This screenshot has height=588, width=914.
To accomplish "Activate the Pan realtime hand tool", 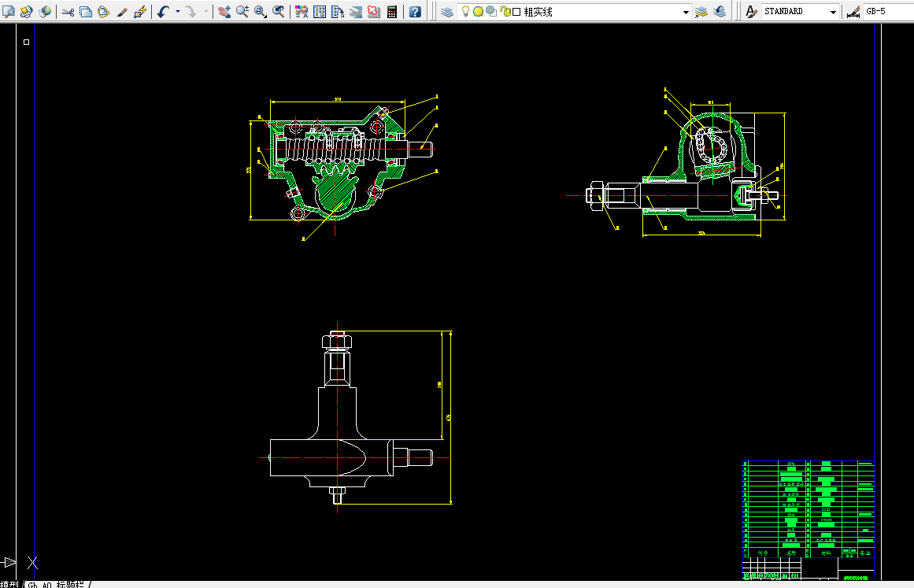I will coord(224,12).
